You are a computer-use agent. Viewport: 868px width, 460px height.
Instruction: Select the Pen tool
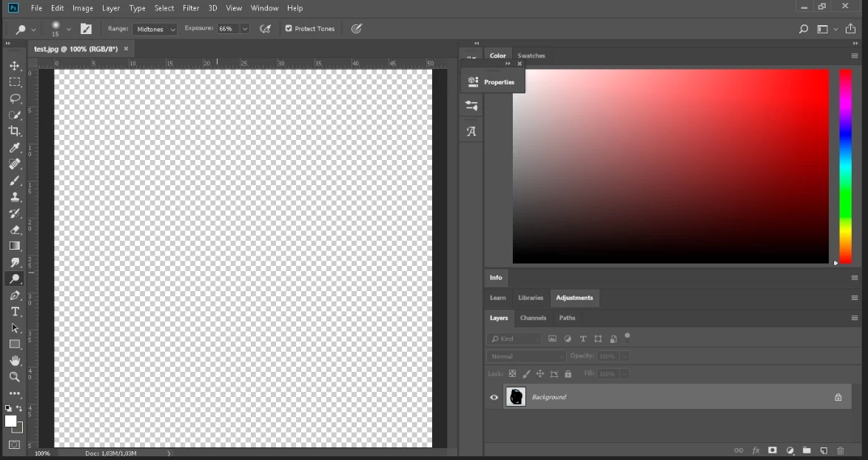15,296
